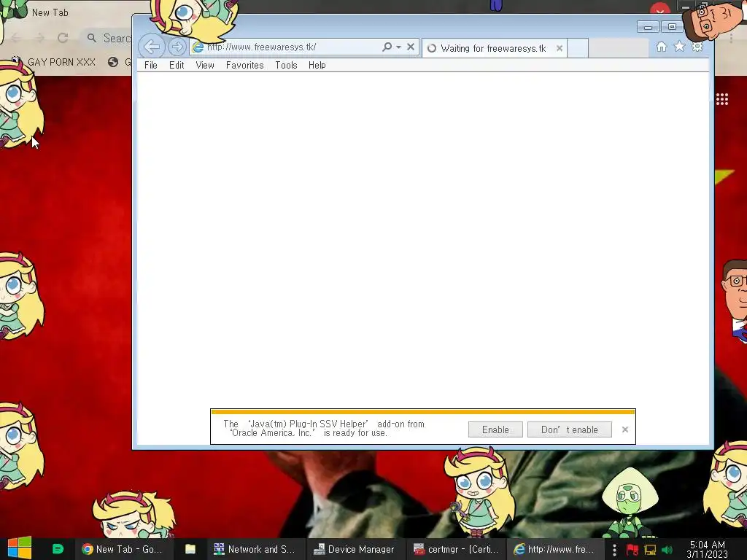
Task: Open the volume speaker tray icon
Action: [667, 550]
